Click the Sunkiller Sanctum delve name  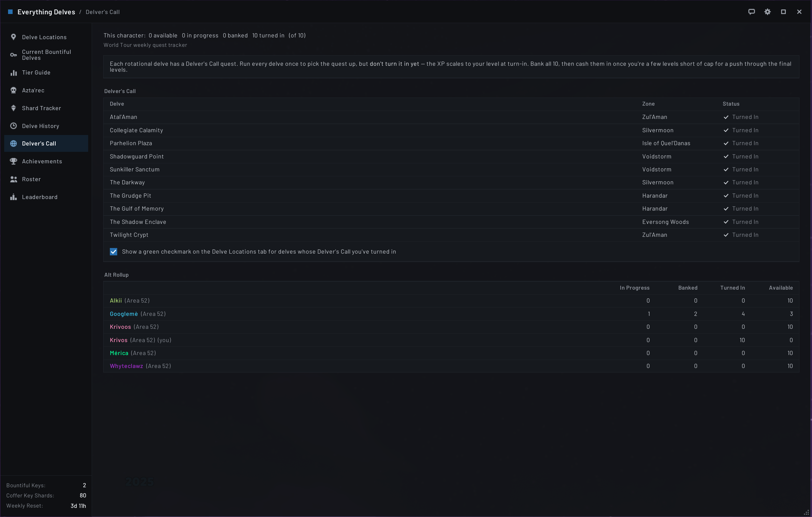[x=135, y=170]
